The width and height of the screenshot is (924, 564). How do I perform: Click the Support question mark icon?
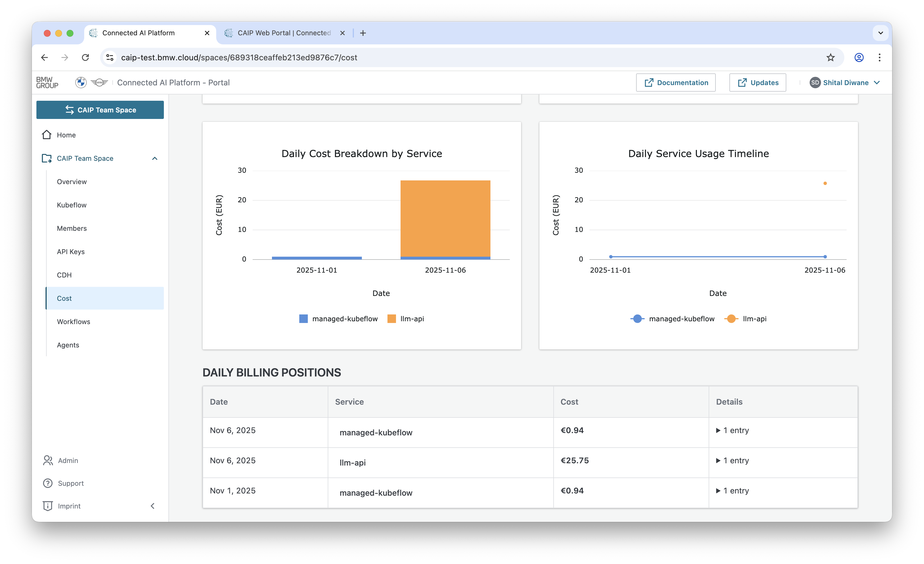(48, 483)
